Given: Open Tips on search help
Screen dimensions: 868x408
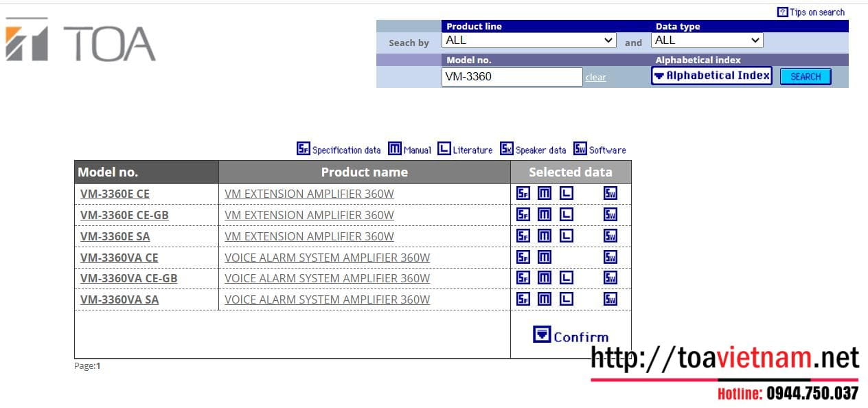Looking at the screenshot, I should pos(811,12).
